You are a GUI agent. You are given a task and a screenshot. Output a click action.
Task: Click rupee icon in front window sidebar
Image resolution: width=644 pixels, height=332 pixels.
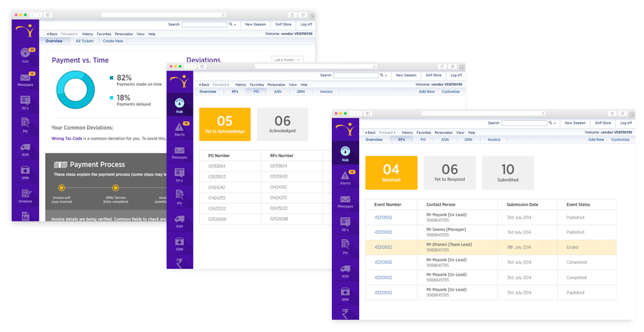pyautogui.click(x=345, y=314)
